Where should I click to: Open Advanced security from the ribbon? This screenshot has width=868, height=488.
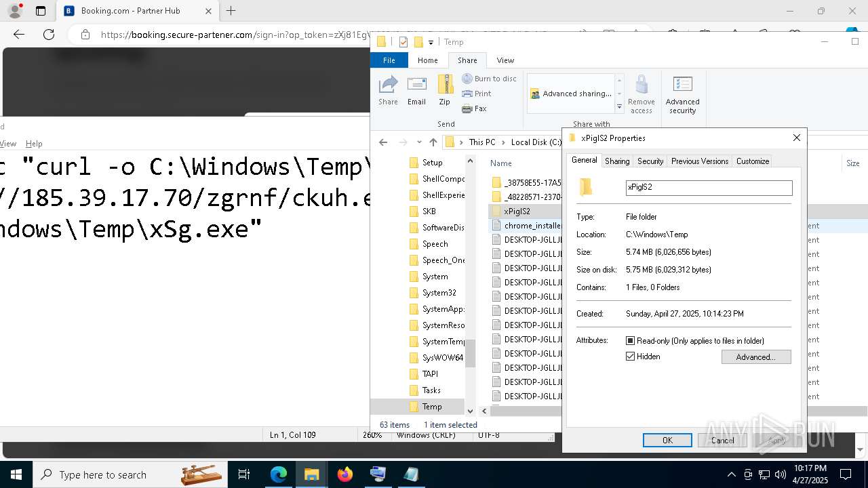682,94
